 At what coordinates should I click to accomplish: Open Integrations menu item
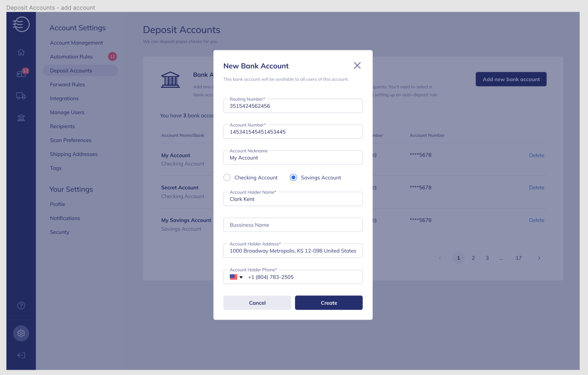point(64,98)
